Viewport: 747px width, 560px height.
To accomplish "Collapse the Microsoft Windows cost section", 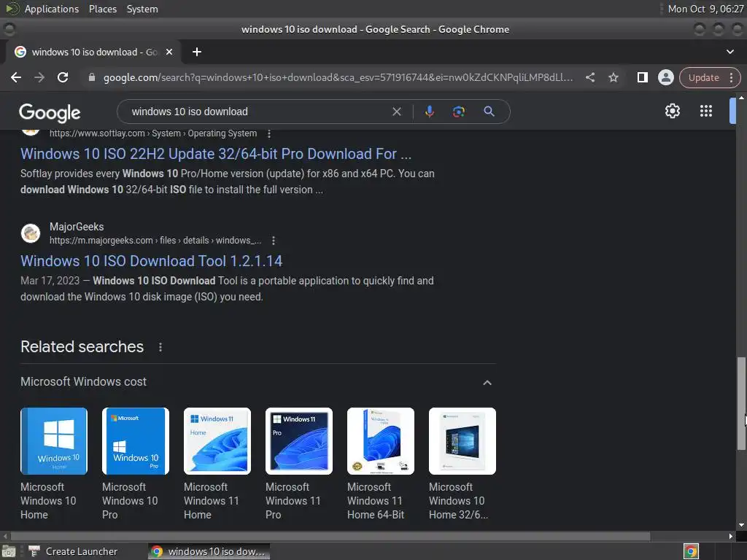I will tap(487, 383).
